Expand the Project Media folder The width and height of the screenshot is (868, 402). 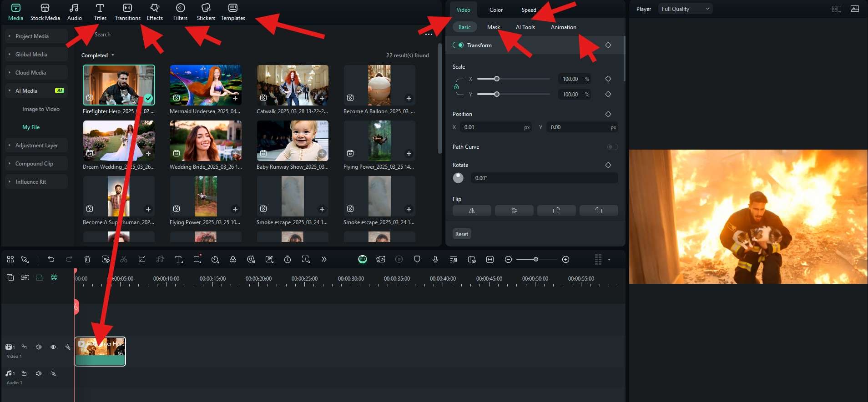pos(36,36)
